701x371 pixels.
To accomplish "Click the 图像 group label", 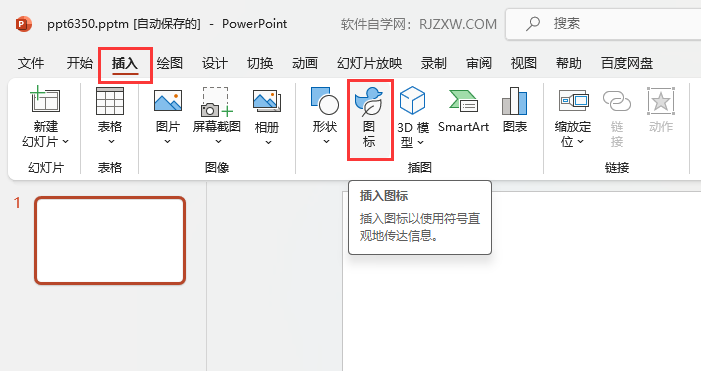I will click(217, 168).
